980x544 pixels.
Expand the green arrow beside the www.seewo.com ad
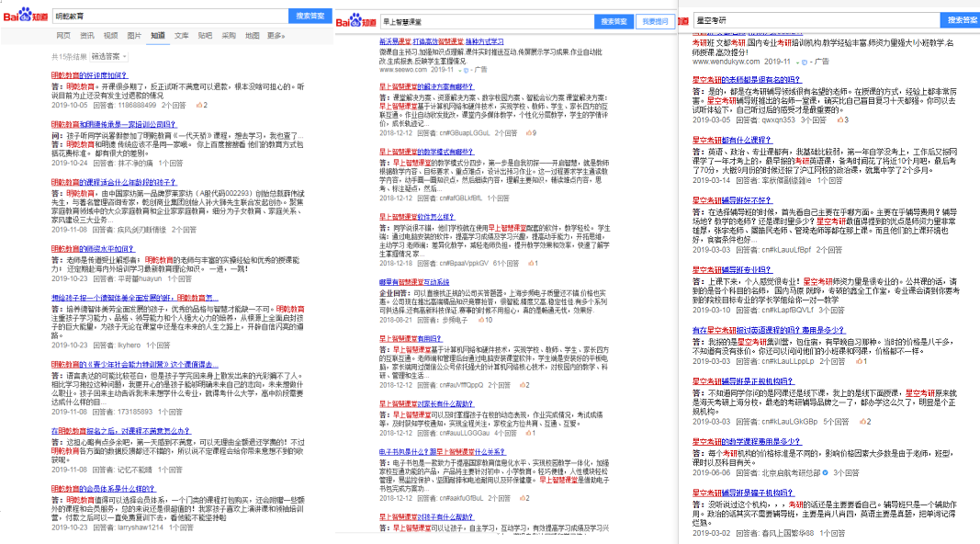(459, 70)
